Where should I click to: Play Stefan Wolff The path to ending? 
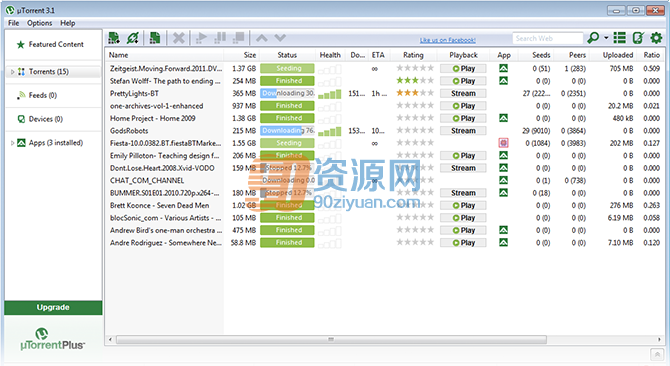(463, 81)
